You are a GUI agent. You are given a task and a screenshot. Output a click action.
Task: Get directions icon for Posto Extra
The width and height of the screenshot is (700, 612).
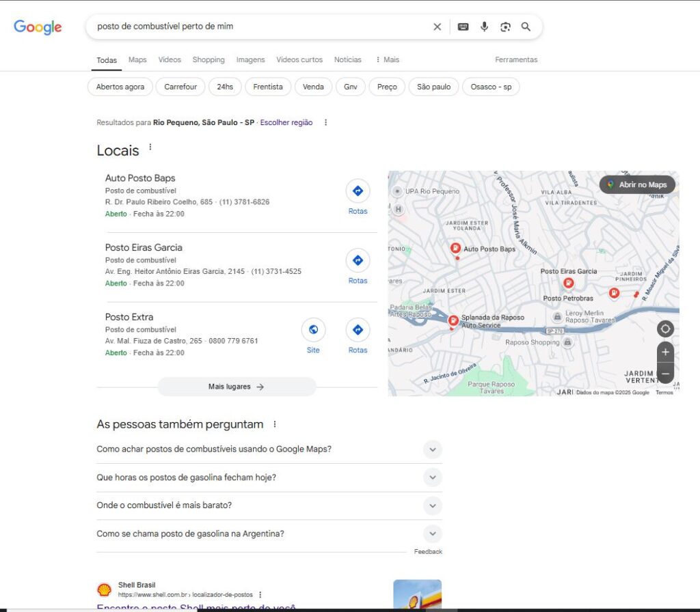click(358, 330)
